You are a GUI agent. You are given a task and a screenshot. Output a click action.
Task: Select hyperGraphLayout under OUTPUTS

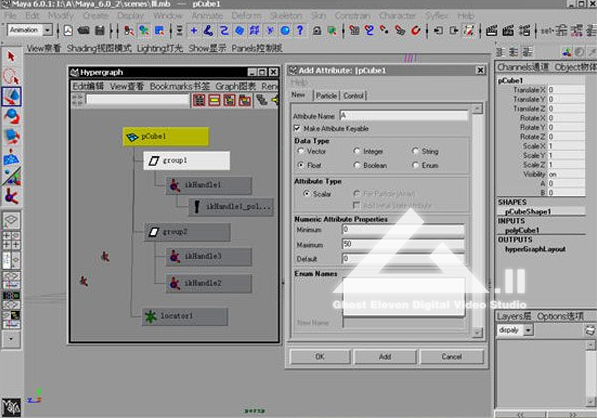pos(535,249)
